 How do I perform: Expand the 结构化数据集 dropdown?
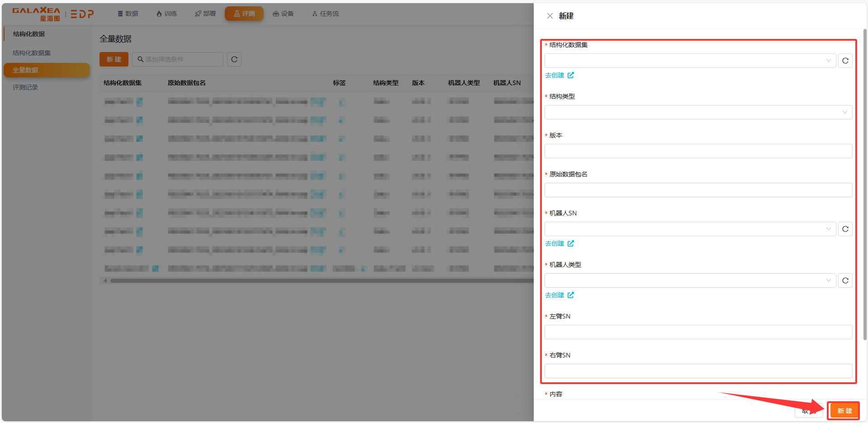click(x=690, y=61)
